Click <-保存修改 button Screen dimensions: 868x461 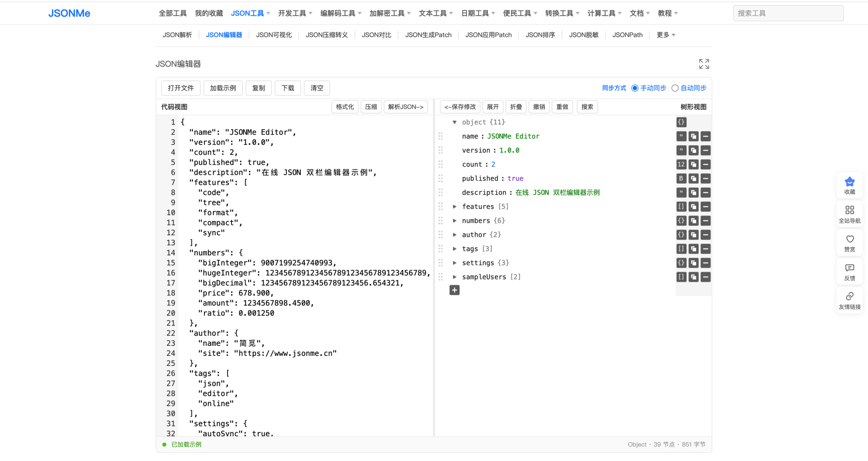(x=460, y=107)
